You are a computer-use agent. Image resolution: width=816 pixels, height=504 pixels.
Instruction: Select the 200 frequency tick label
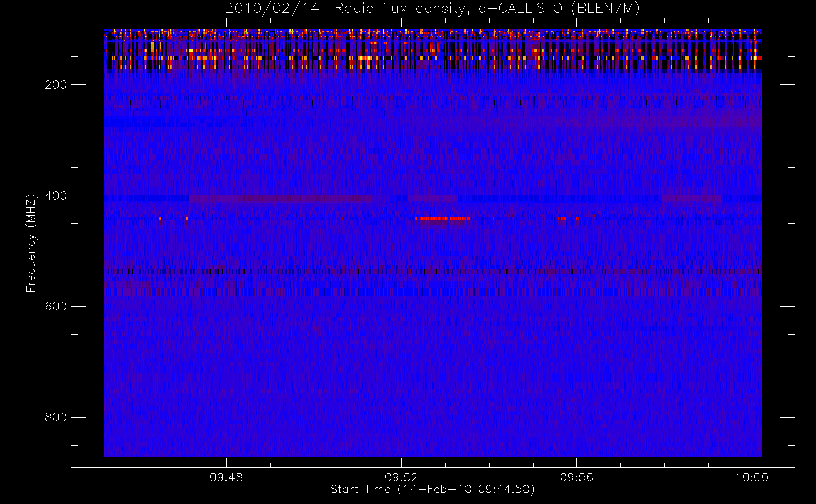(x=55, y=85)
